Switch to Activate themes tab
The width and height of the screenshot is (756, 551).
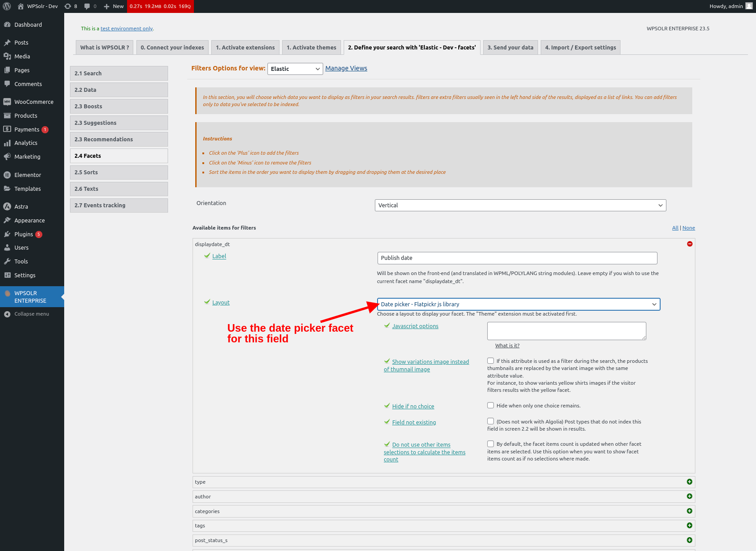pyautogui.click(x=312, y=47)
